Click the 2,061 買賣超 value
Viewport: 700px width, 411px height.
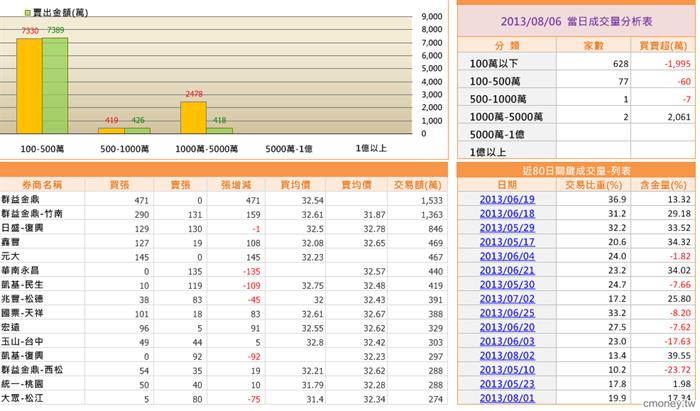pos(679,117)
